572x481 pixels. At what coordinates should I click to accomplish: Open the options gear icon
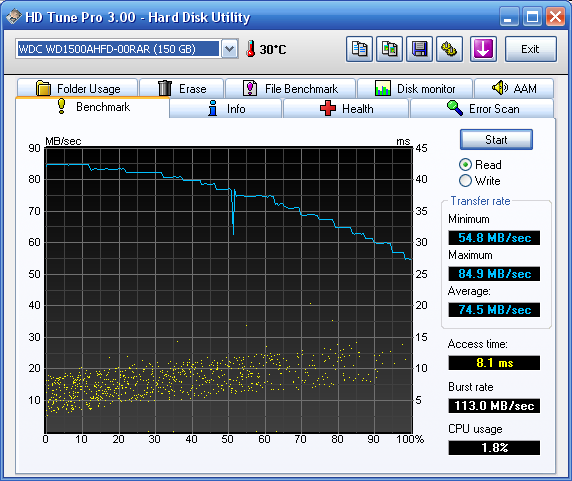pos(449,49)
